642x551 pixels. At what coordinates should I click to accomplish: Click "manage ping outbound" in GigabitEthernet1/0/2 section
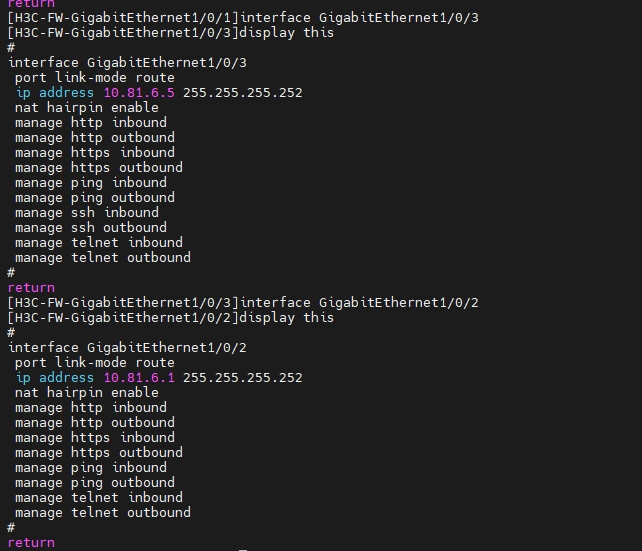(x=94, y=483)
